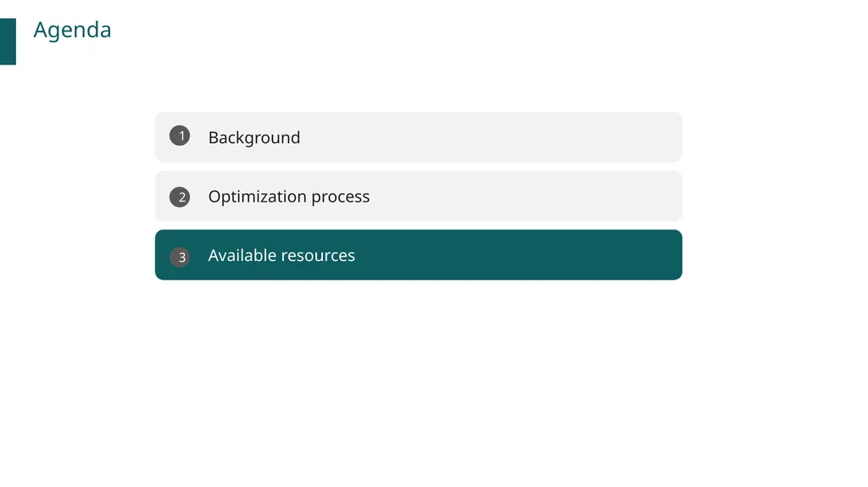Choose the Available resources label
The image size is (868, 487).
click(x=281, y=255)
